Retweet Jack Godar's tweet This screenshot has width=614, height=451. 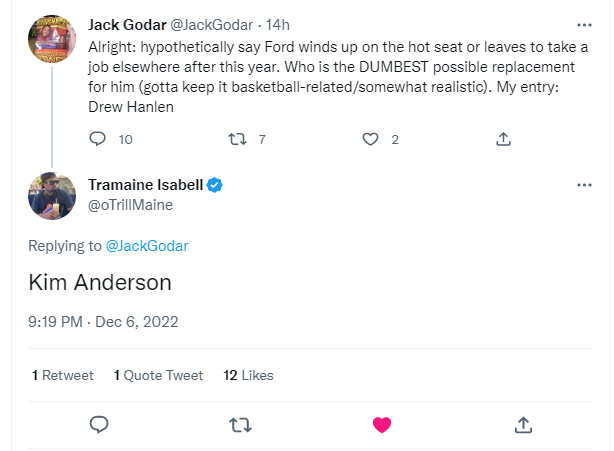tap(237, 139)
